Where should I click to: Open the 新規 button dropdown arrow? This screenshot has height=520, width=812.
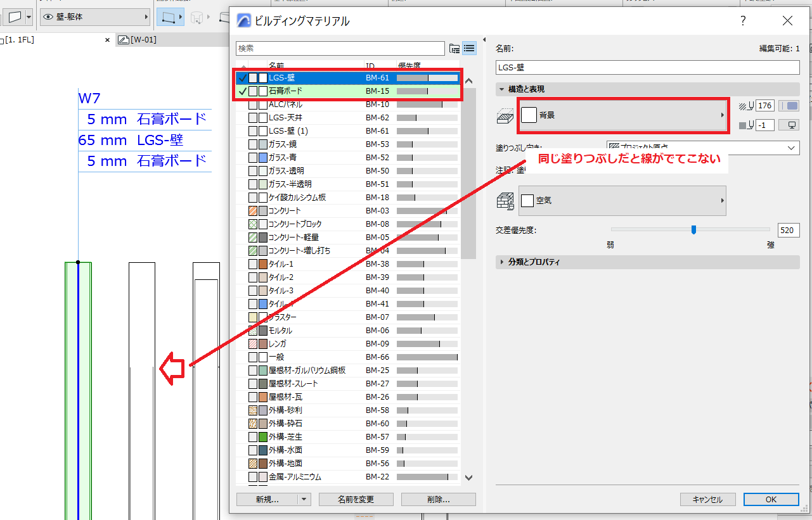(305, 500)
